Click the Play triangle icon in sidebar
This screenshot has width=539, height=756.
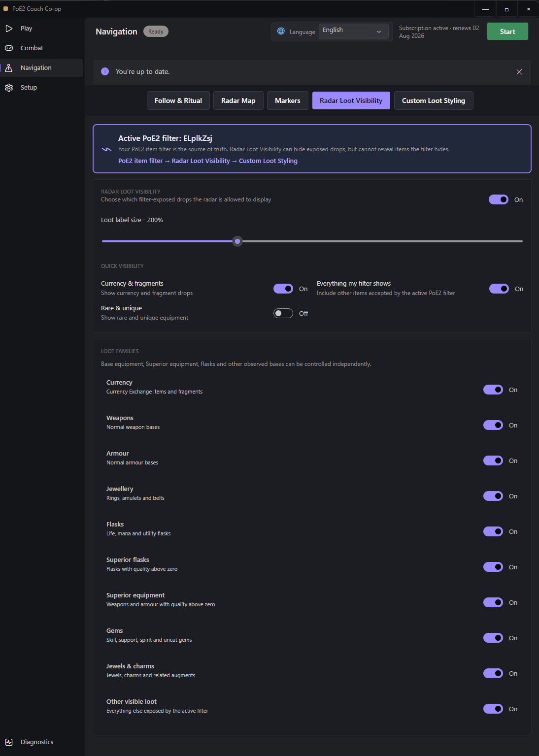tap(9, 29)
